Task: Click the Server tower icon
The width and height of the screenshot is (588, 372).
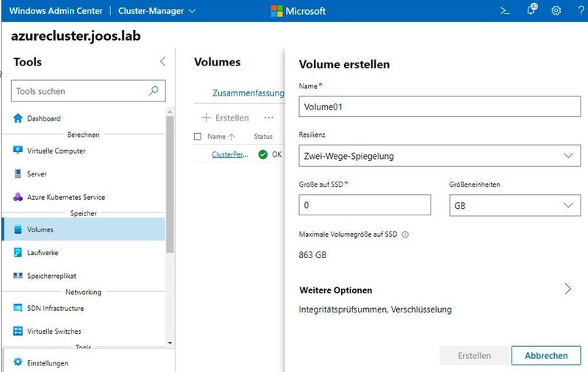Action: (18, 174)
